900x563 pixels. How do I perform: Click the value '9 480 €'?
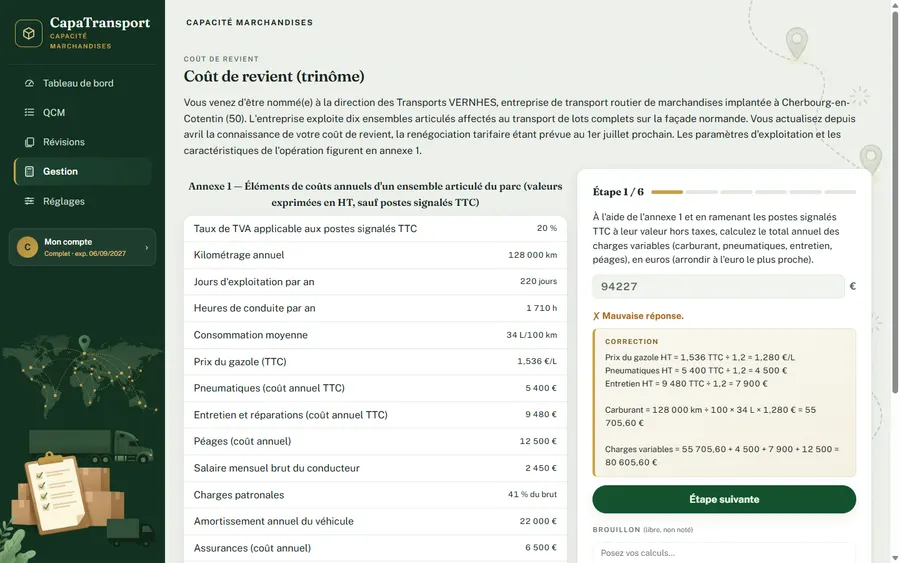pos(541,414)
